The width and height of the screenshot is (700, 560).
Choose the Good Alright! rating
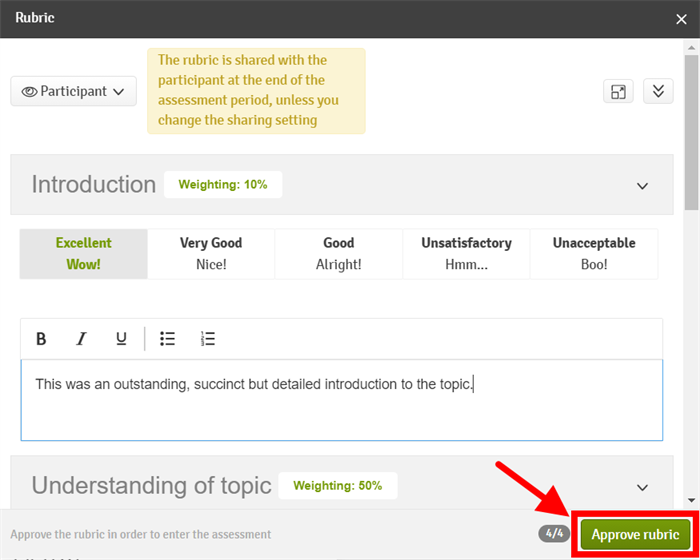pos(338,254)
